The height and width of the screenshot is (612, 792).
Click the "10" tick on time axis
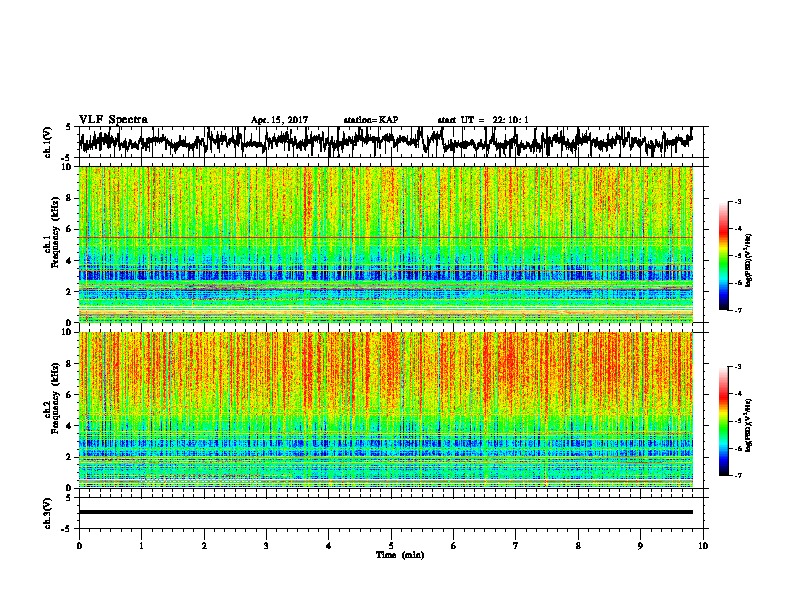(x=703, y=546)
